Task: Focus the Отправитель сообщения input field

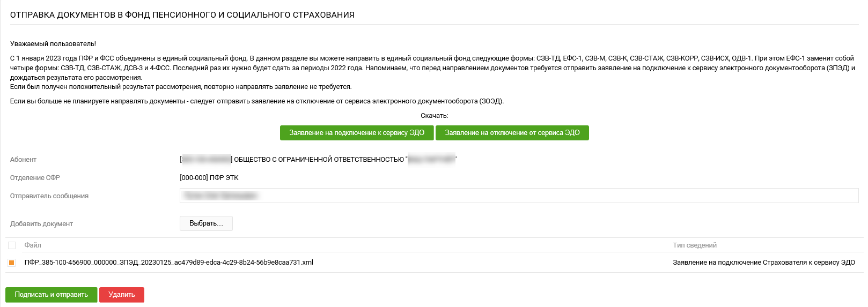Action: [x=519, y=196]
